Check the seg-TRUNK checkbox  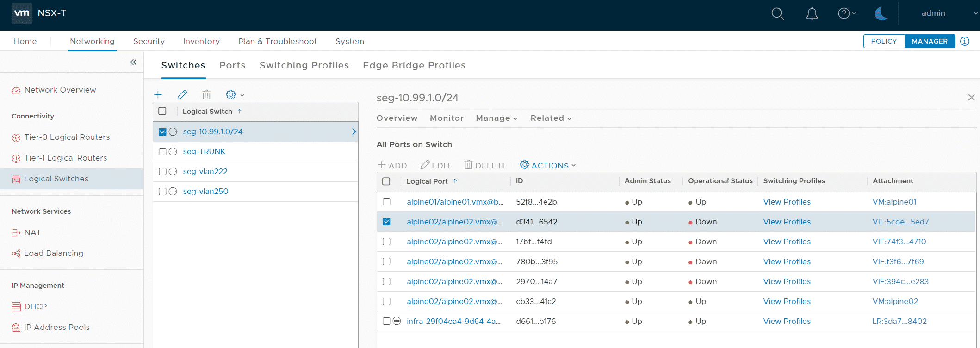coord(162,152)
